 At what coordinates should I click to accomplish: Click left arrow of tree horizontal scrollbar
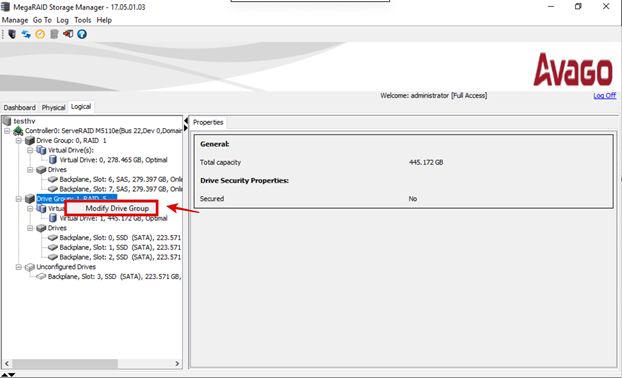7,363
